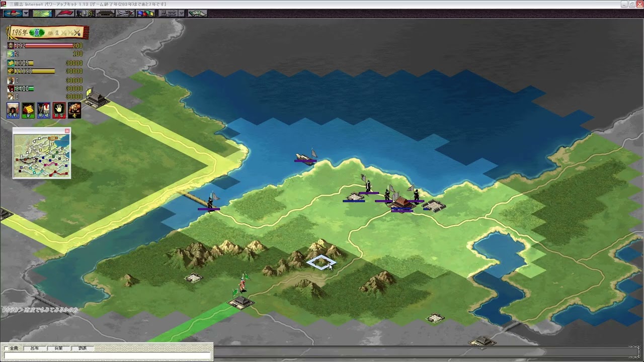
Task: Click the green-flagged southern castle
Action: pos(241,301)
